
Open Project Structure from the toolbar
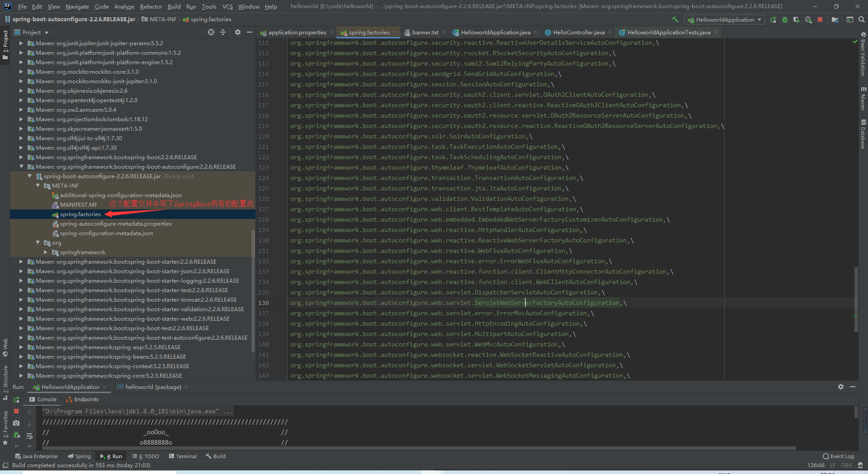[835, 19]
